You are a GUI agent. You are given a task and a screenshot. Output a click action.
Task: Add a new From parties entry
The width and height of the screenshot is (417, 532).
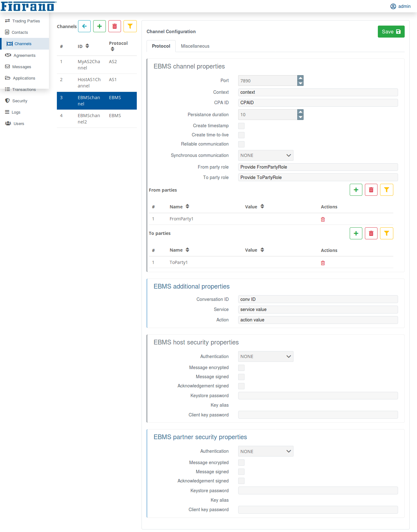tap(356, 190)
